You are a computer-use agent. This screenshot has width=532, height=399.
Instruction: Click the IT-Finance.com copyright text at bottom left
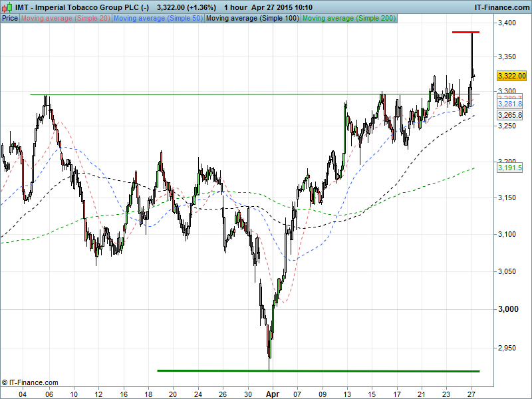pos(30,382)
